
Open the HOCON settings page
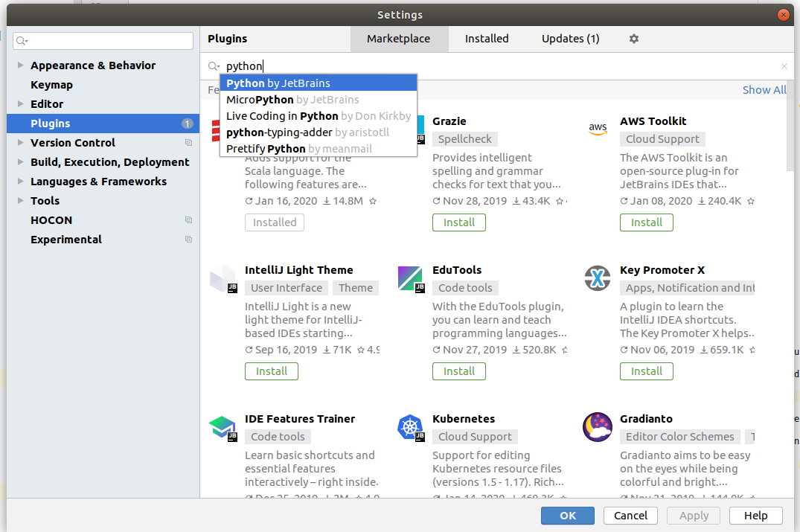pyautogui.click(x=51, y=220)
